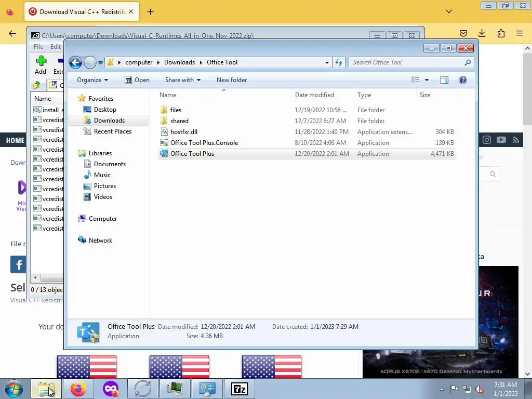Click Windows Explorer on the taskbar
The height and width of the screenshot is (399, 532).
[46, 389]
